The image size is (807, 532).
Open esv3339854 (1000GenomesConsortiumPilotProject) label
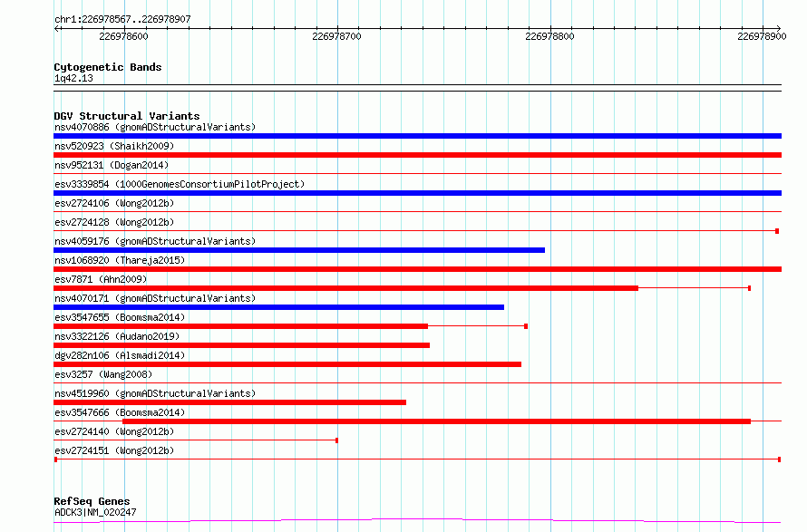tap(180, 184)
